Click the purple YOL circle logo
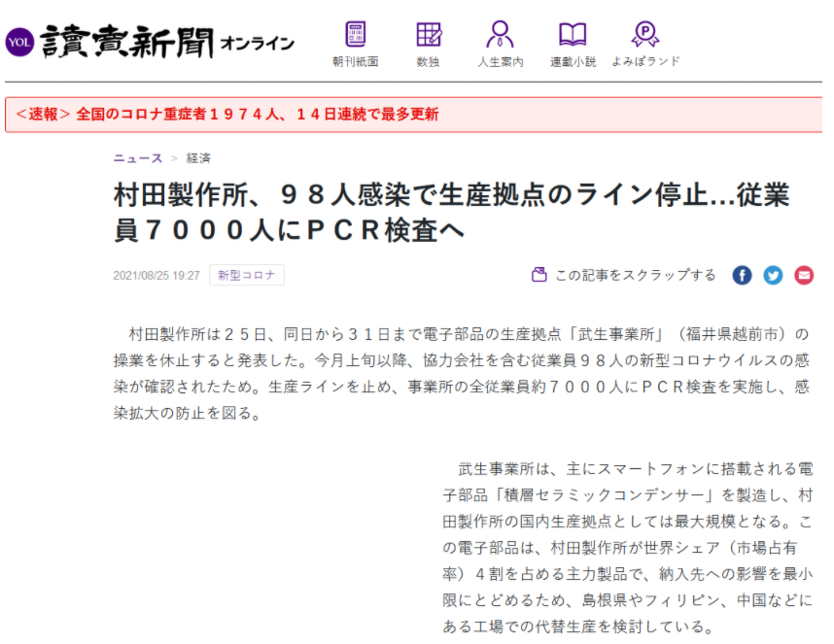834x644 pixels. coord(19,43)
